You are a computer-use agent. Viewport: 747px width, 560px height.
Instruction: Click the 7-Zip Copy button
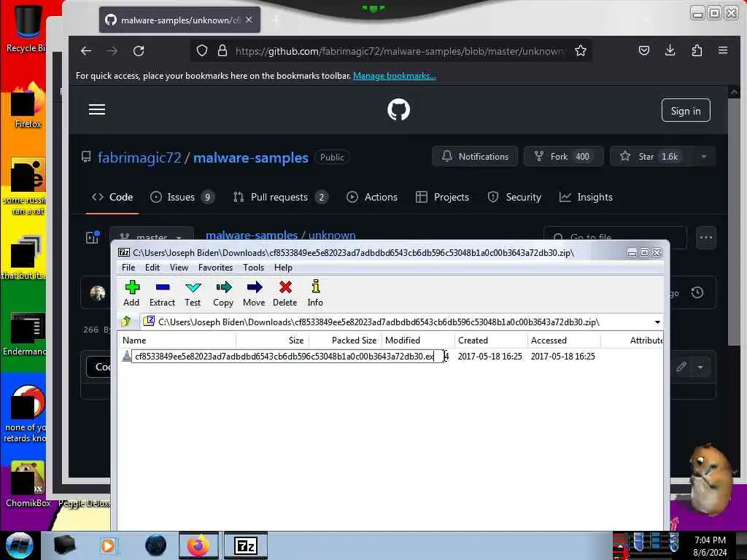(223, 293)
